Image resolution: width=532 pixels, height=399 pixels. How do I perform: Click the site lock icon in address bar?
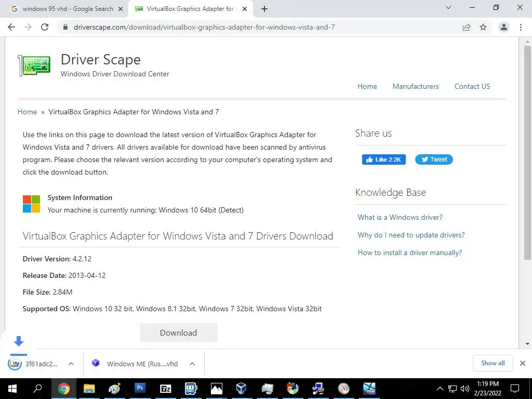65,27
